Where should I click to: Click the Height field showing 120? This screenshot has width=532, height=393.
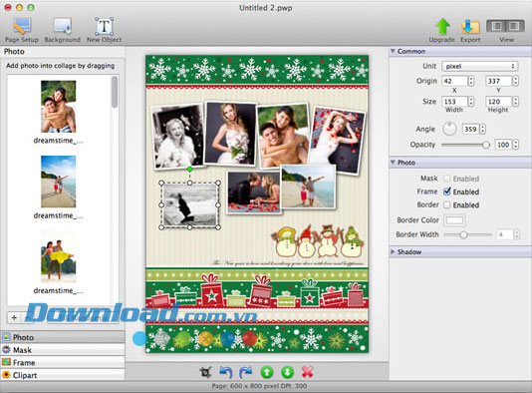click(499, 101)
